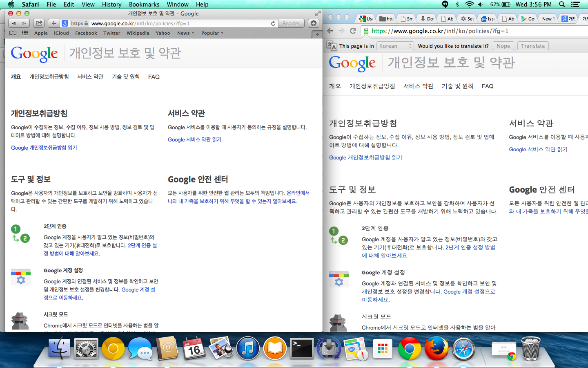Click the Chrome green lock icon

point(366,31)
